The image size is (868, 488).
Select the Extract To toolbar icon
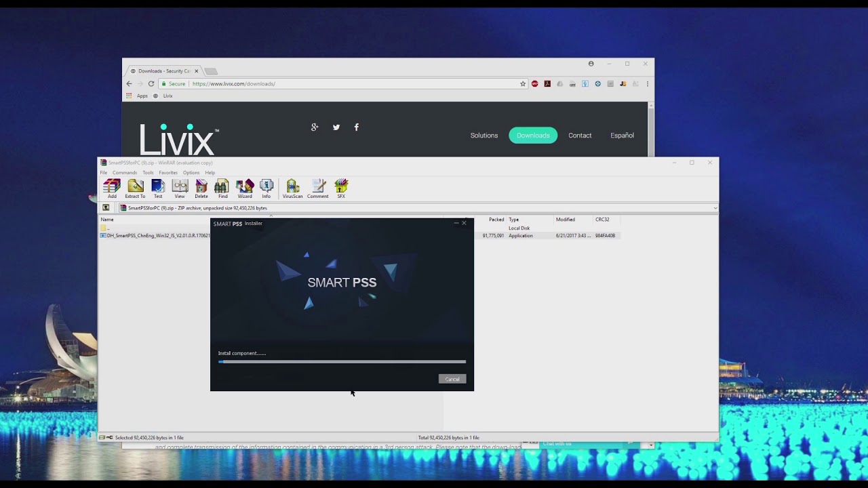click(x=135, y=188)
